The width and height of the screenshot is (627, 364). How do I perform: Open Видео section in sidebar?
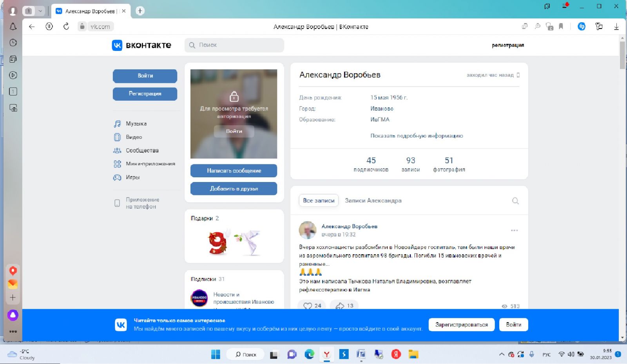(x=133, y=137)
